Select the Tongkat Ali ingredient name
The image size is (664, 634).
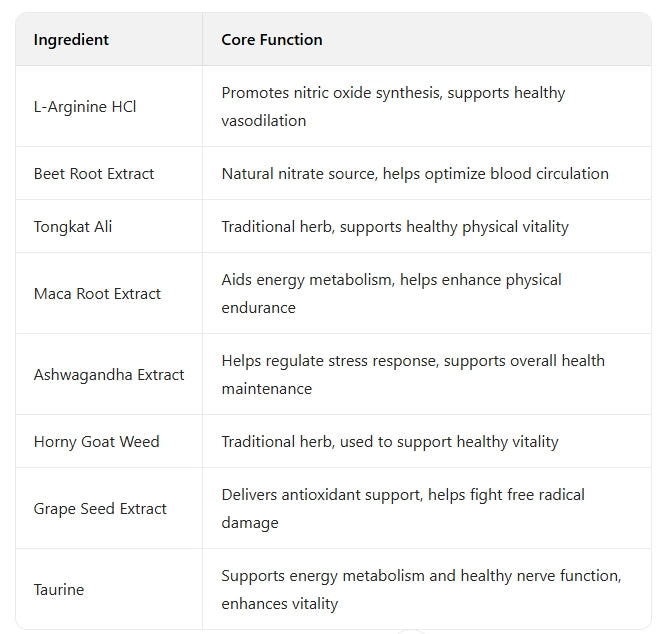click(73, 227)
